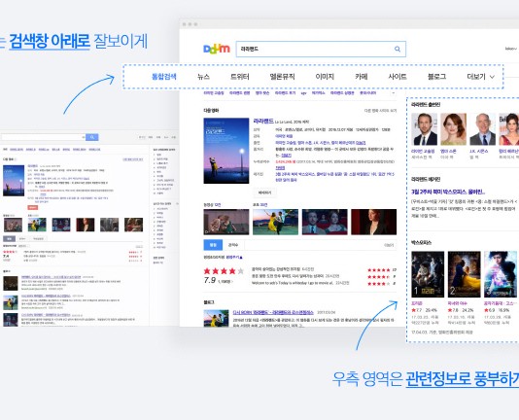The width and height of the screenshot is (519, 420).
Task: Expand the related keywords arrow
Action: pyautogui.click(x=394, y=93)
